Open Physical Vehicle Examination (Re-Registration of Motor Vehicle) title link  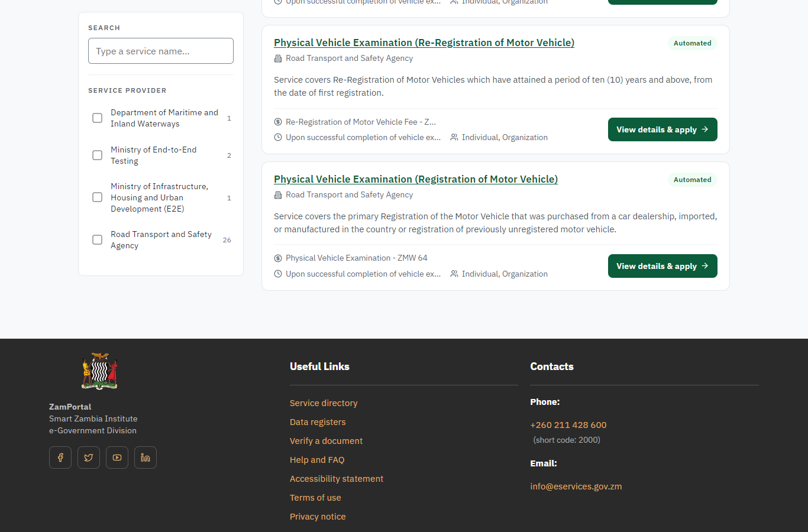(424, 43)
